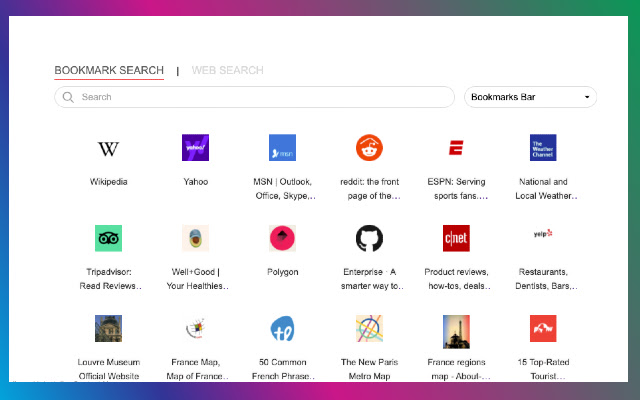Click the 'Polygon' label text
This screenshot has width=640, height=400.
(282, 272)
